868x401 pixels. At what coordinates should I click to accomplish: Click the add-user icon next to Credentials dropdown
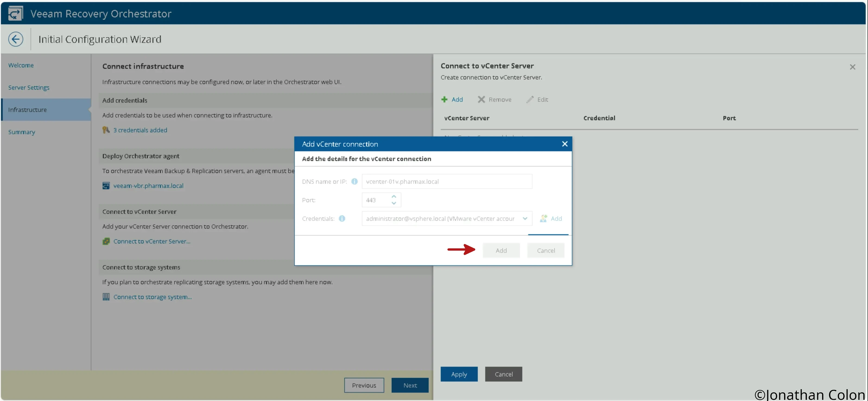(543, 218)
